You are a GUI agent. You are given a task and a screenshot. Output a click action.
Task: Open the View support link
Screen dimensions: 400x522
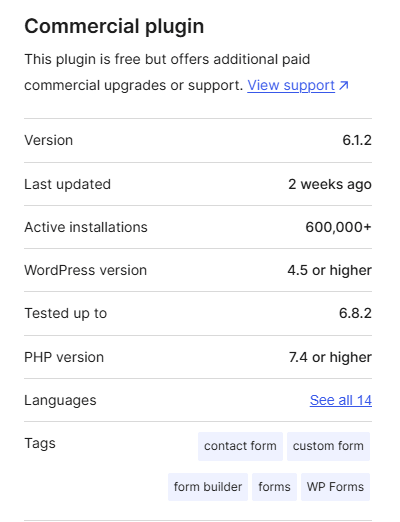click(291, 85)
